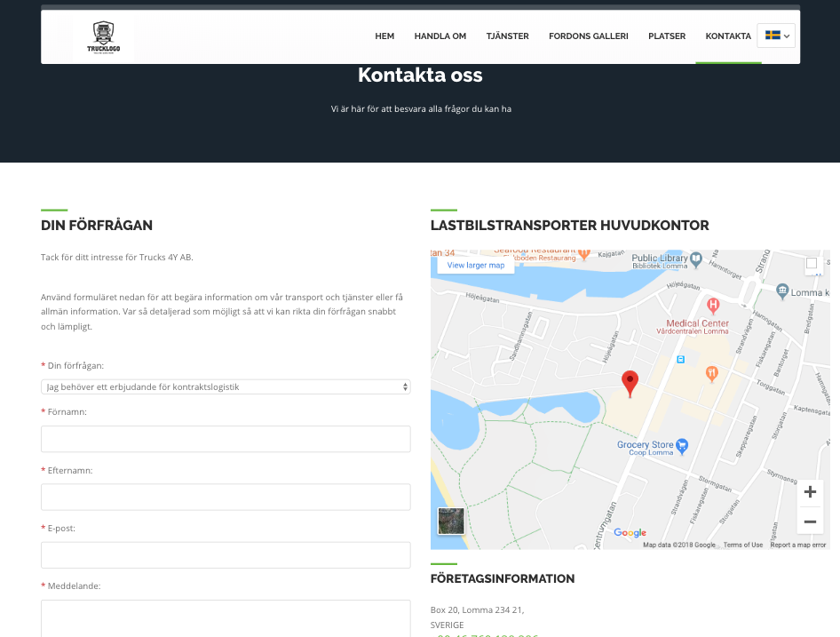This screenshot has width=840, height=637.
Task: Go to the Fordons Galleri page
Action: tap(588, 36)
